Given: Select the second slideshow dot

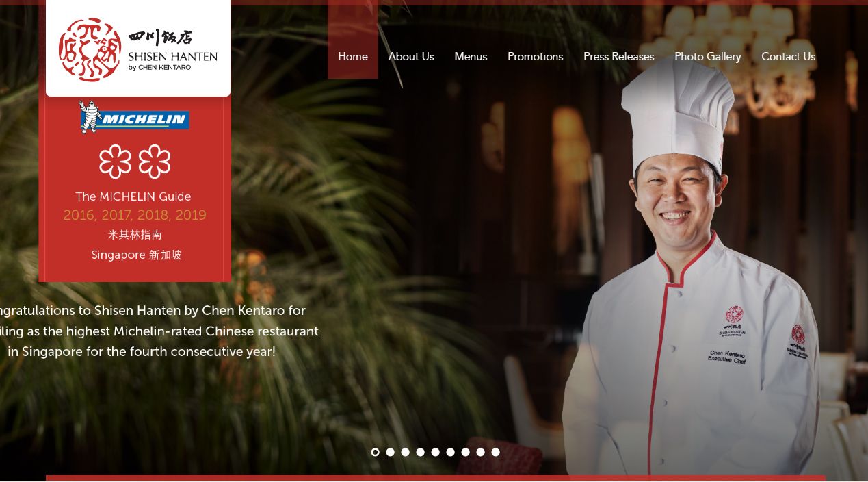Looking at the screenshot, I should pyautogui.click(x=390, y=452).
